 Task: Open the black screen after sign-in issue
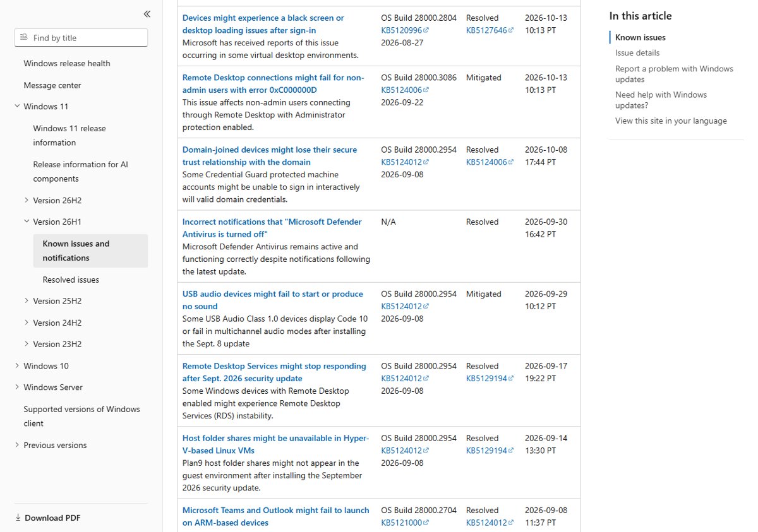pyautogui.click(x=263, y=24)
